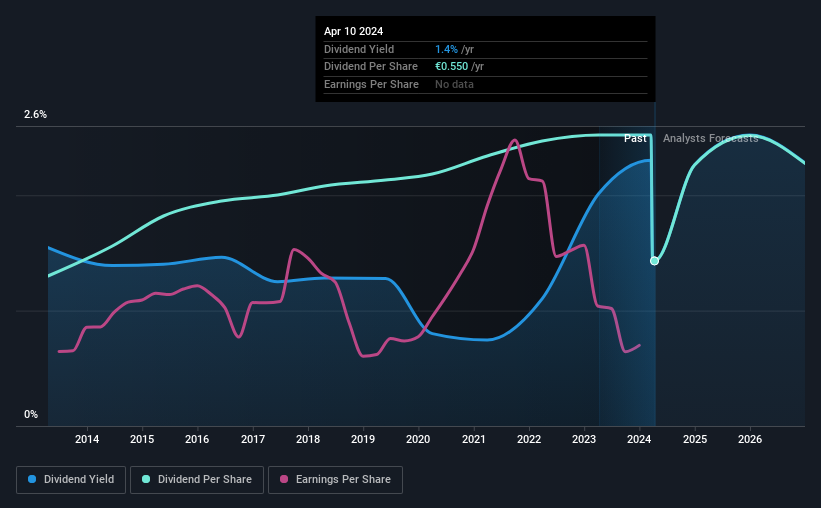Click the 'Past' label on chart
This screenshot has width=821, height=508.
635,138
